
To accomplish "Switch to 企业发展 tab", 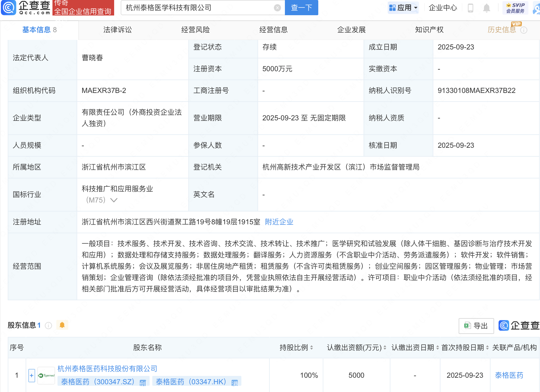I will [x=351, y=30].
